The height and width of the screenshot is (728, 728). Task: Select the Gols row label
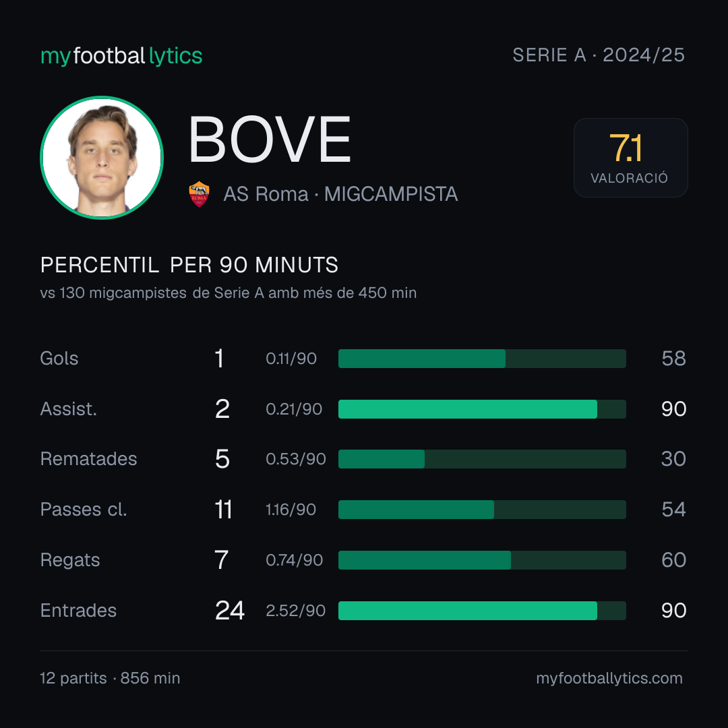(x=59, y=359)
